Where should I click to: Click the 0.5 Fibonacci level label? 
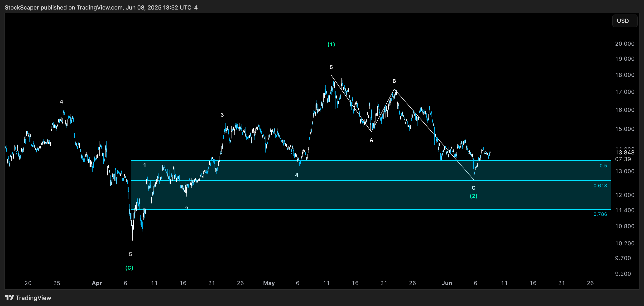[603, 166]
